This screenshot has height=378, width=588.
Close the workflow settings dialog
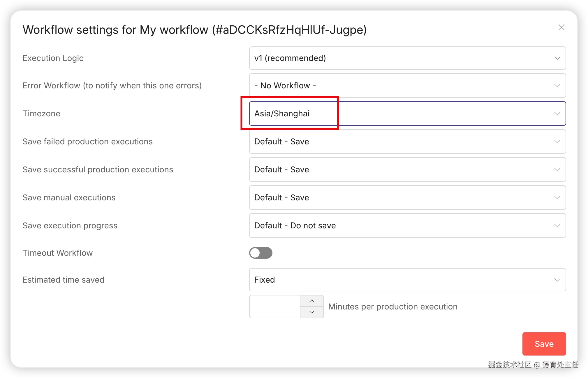click(561, 27)
